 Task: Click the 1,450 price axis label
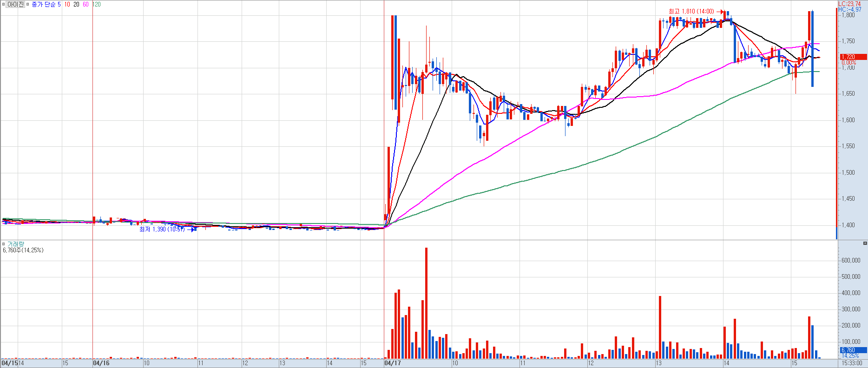coord(848,198)
